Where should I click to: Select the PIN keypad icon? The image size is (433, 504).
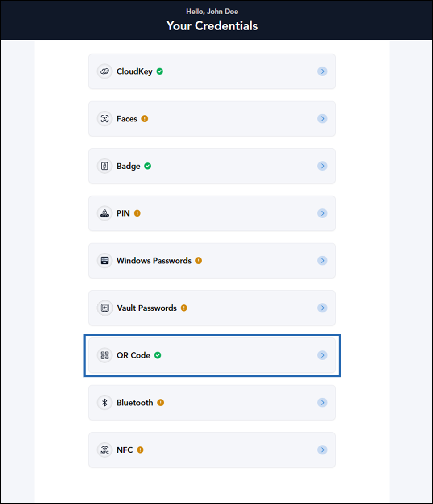pyautogui.click(x=104, y=213)
